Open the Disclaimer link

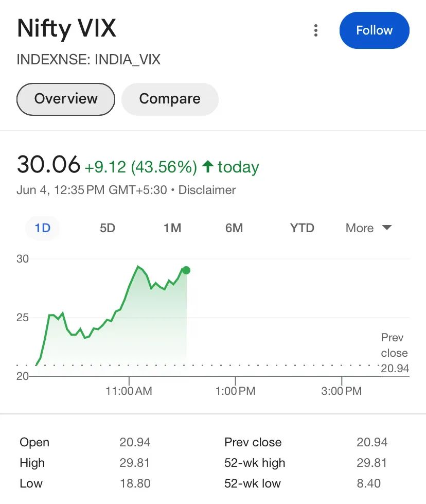click(x=207, y=190)
